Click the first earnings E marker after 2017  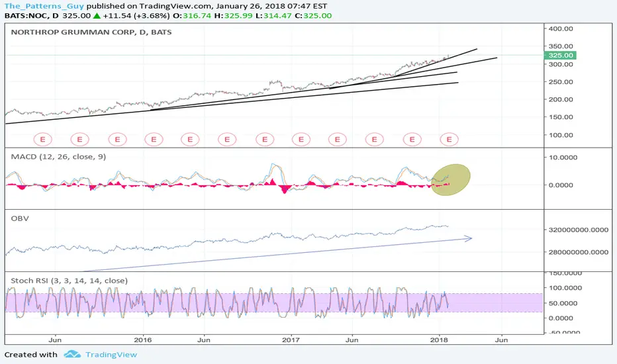pyautogui.click(x=301, y=139)
